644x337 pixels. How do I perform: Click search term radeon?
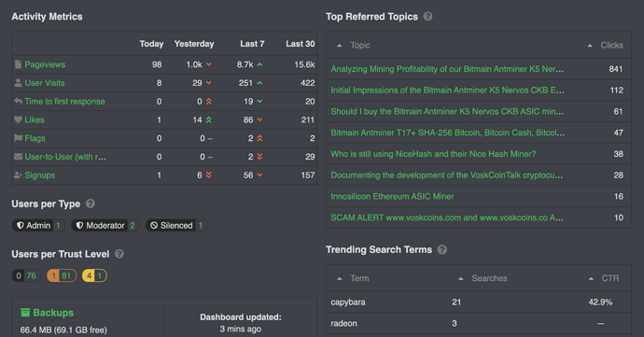click(343, 323)
